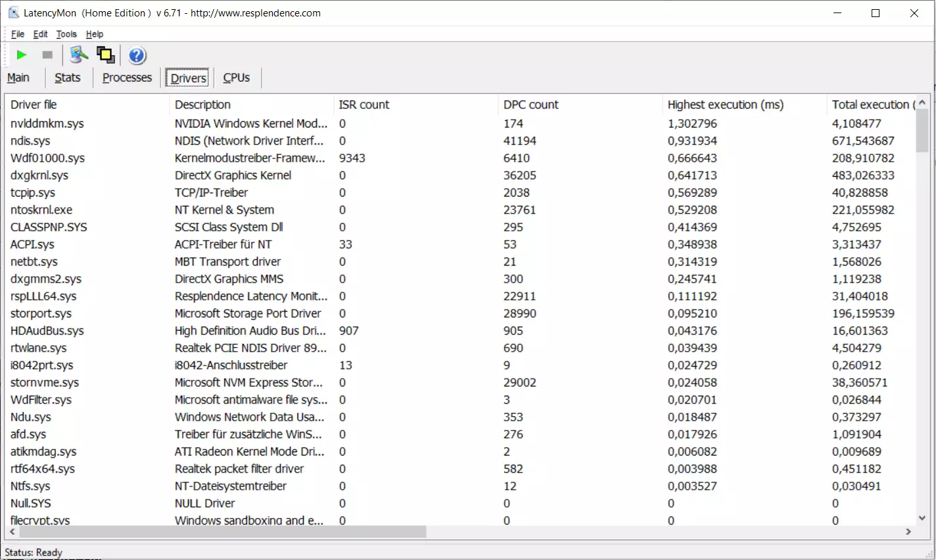Sort by the Description column header
This screenshot has height=560, width=936.
[251, 105]
